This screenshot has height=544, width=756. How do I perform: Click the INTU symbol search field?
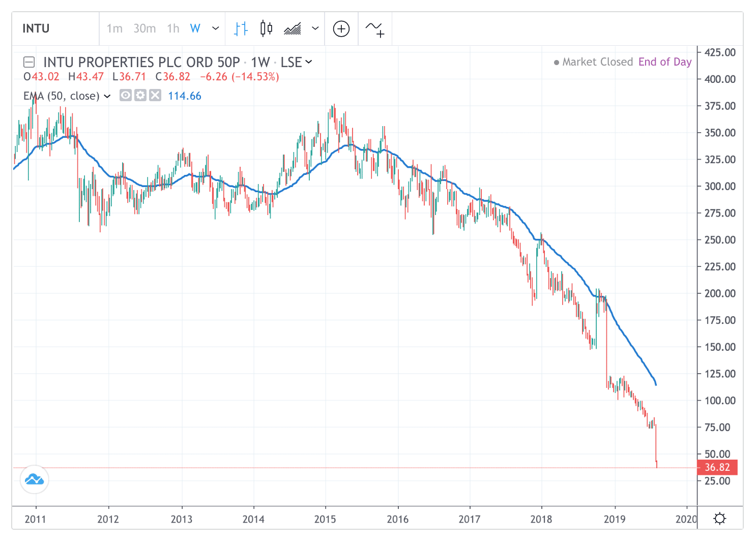pyautogui.click(x=56, y=28)
